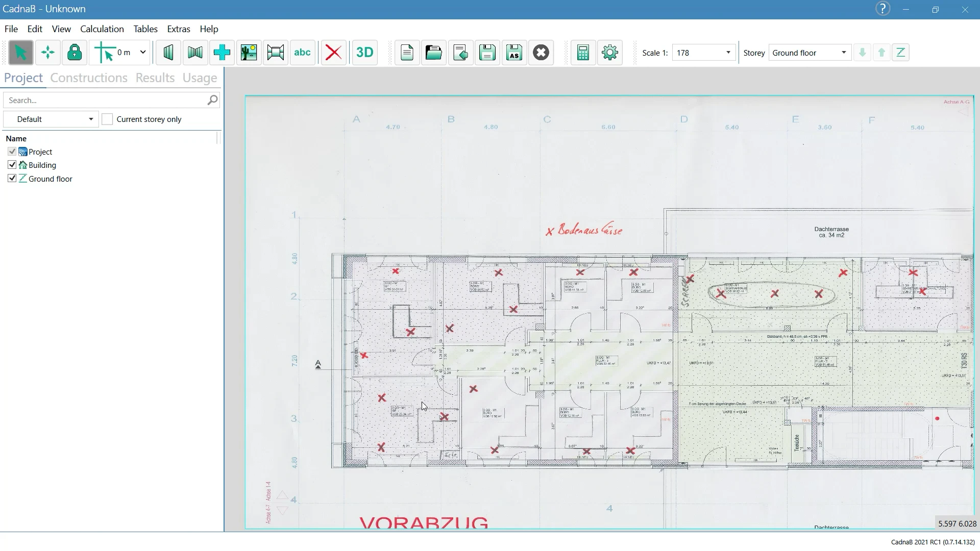Click the search magnifier icon
Image resolution: width=980 pixels, height=551 pixels.
coord(213,100)
